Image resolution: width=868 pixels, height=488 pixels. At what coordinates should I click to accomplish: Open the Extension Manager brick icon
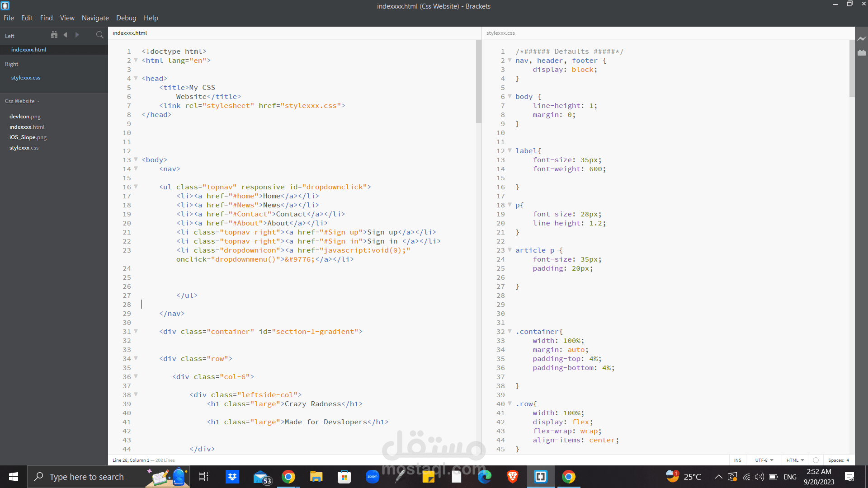click(862, 53)
